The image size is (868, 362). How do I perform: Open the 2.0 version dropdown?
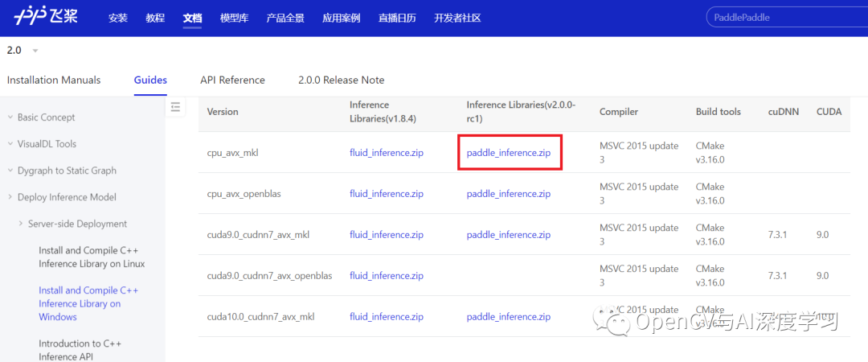click(23, 51)
